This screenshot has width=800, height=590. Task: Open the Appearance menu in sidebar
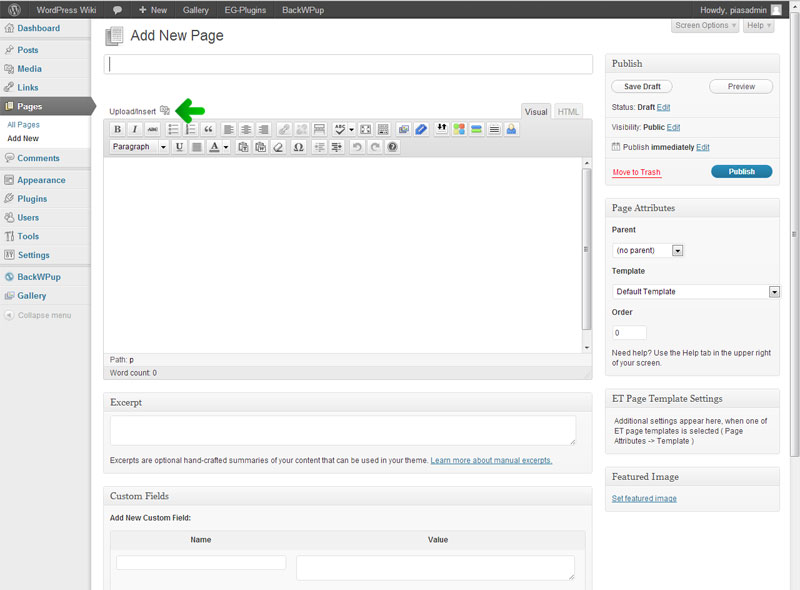pyautogui.click(x=41, y=180)
